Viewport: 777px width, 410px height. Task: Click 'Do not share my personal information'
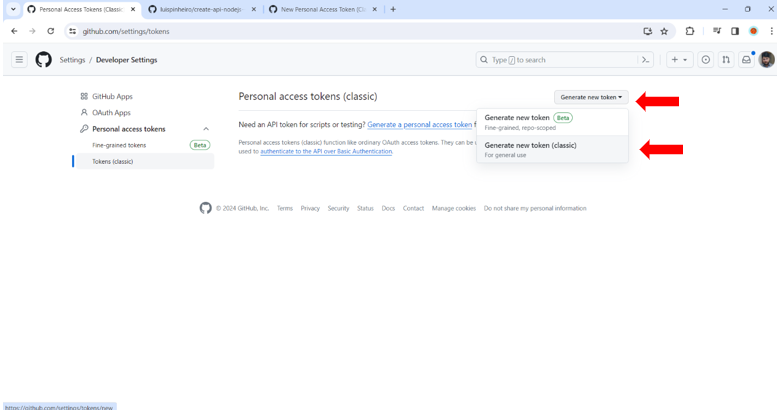535,208
